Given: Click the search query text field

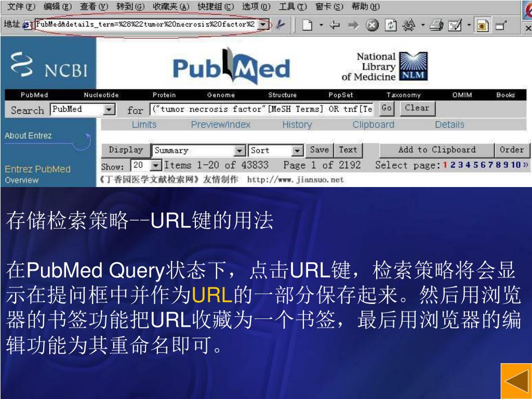Looking at the screenshot, I should 262,109.
